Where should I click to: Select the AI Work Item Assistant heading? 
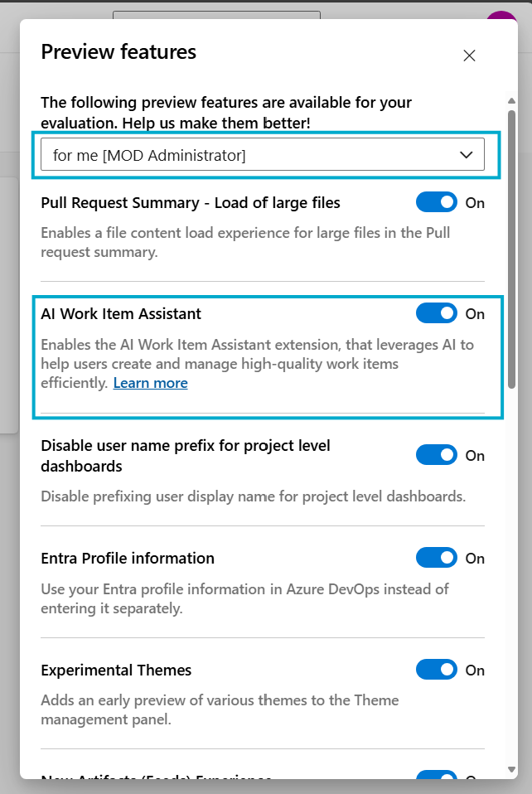click(x=122, y=313)
